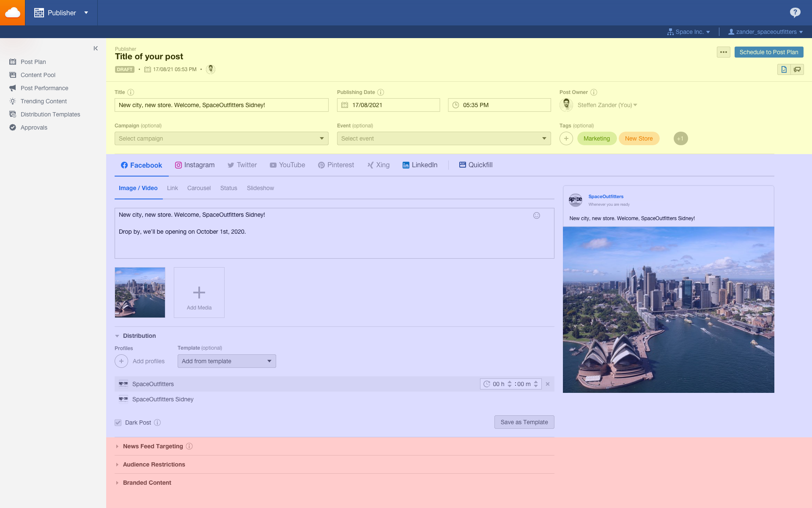Click the three-dots more options button
This screenshot has width=812, height=508.
point(724,52)
